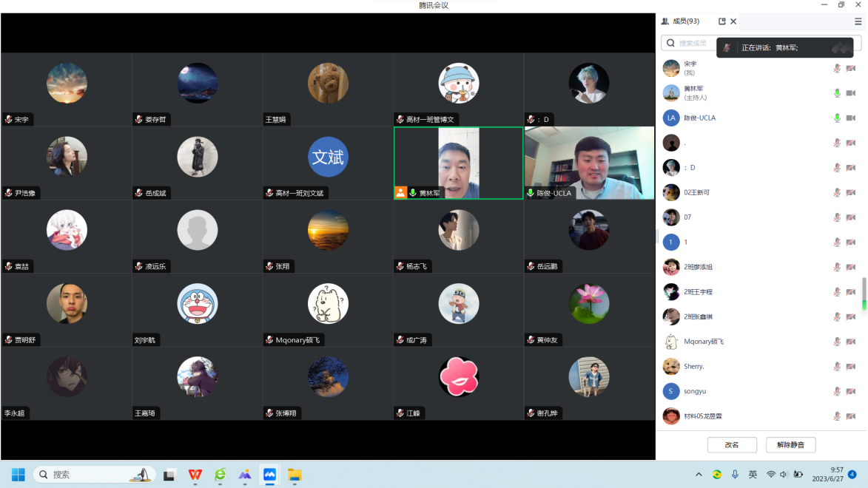Click muted mic icon on 02王新可 row
The height and width of the screenshot is (488, 868).
point(837,193)
